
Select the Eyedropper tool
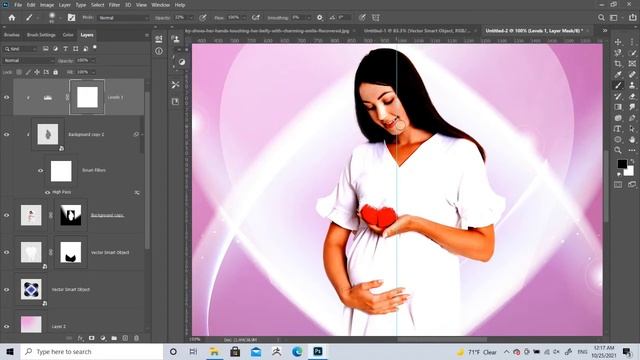point(618,74)
